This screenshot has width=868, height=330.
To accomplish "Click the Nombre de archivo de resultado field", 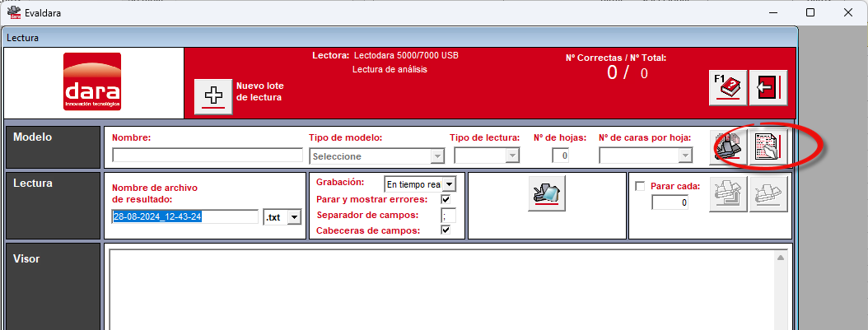I will [185, 216].
